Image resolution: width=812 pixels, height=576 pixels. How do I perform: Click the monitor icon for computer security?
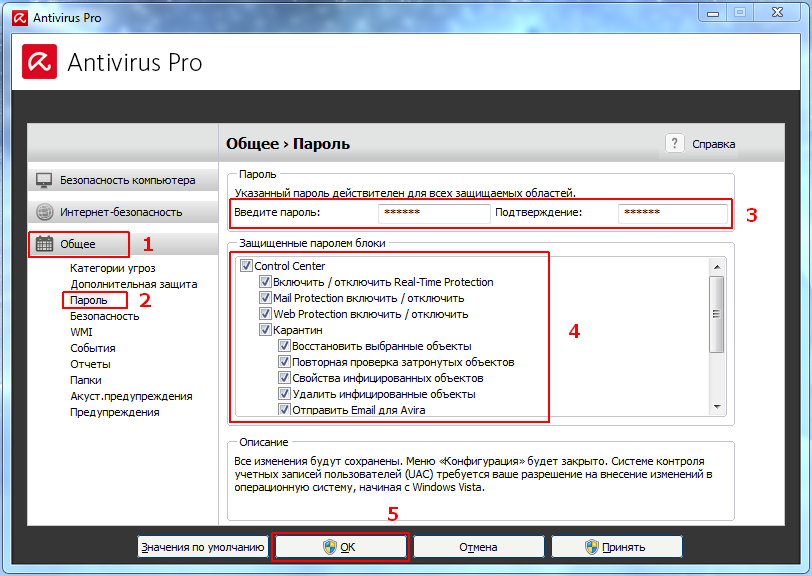[44, 180]
